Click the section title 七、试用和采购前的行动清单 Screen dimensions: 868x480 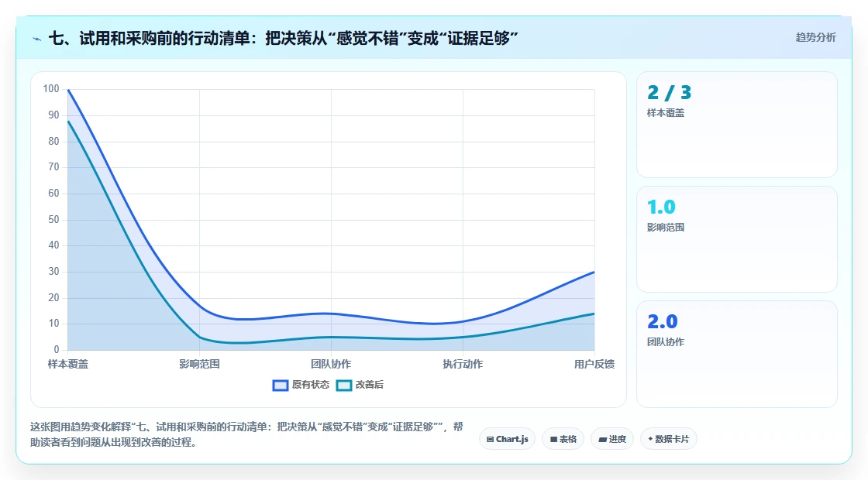[284, 38]
